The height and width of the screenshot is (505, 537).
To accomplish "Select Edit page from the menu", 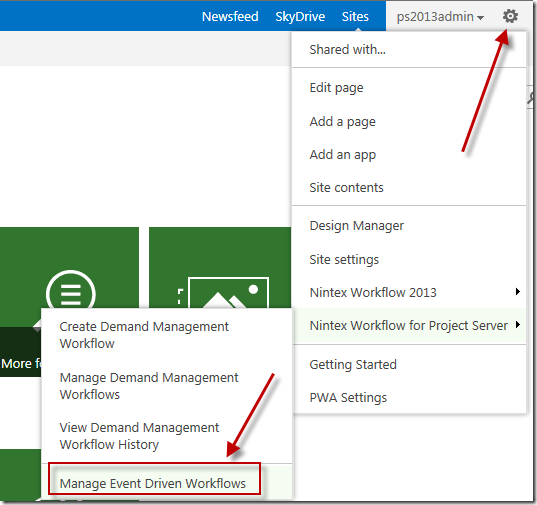I will [409, 88].
